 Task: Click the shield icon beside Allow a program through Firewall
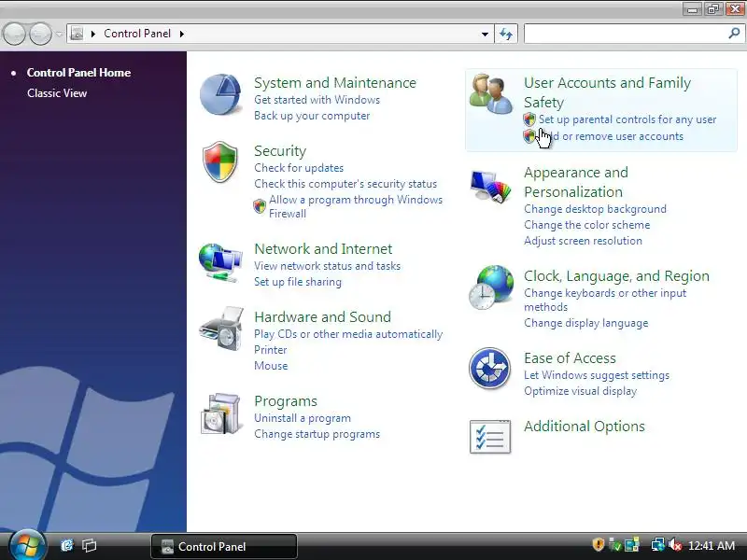[x=260, y=206]
